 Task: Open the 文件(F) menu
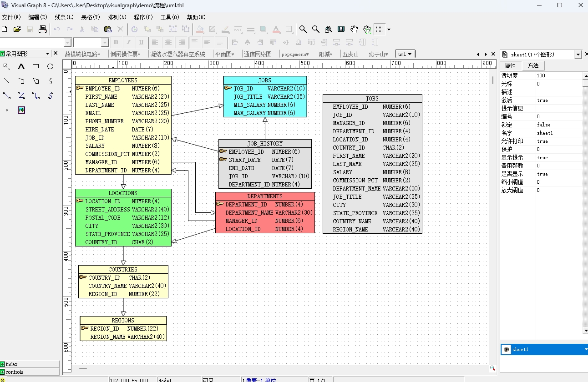pyautogui.click(x=11, y=17)
